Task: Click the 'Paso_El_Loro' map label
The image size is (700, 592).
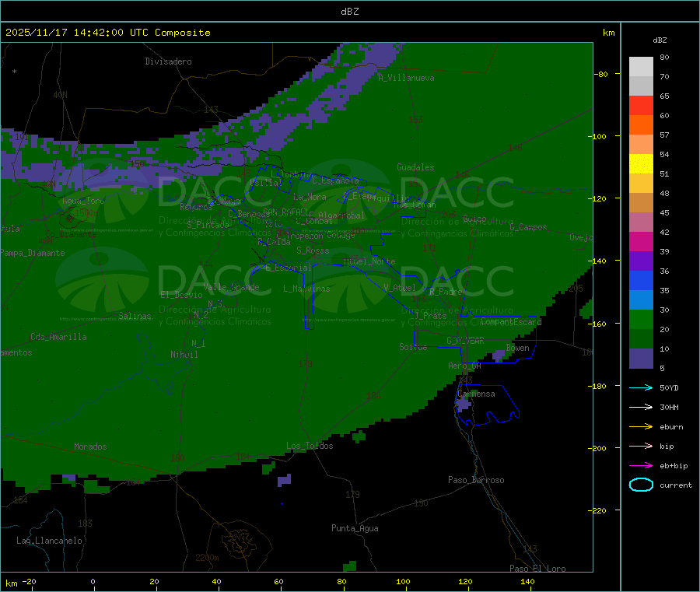Action: coord(538,569)
